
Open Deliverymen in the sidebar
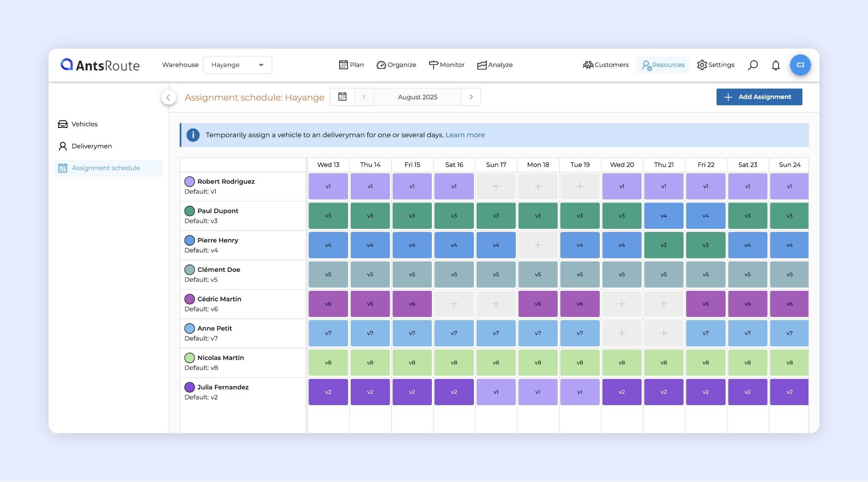(91, 146)
